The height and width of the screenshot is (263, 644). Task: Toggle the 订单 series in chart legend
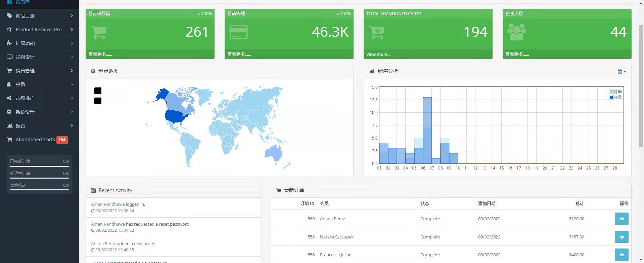(x=615, y=91)
